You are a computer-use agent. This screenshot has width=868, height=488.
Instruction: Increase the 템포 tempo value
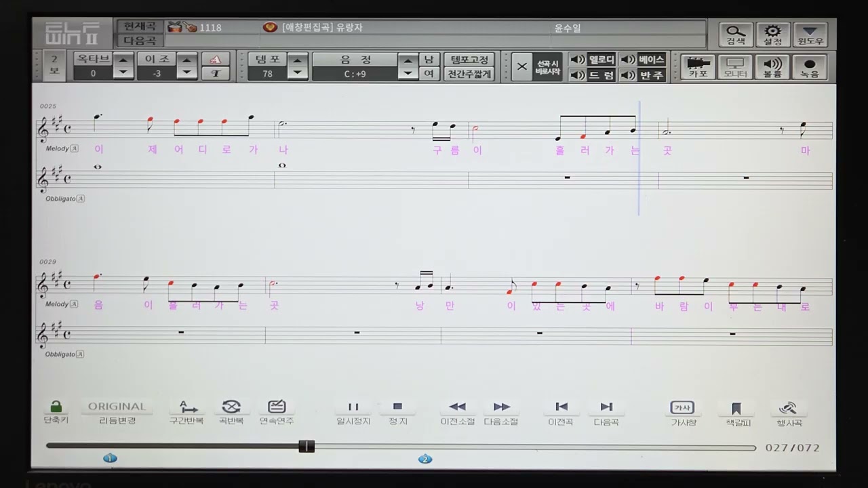pyautogui.click(x=298, y=60)
